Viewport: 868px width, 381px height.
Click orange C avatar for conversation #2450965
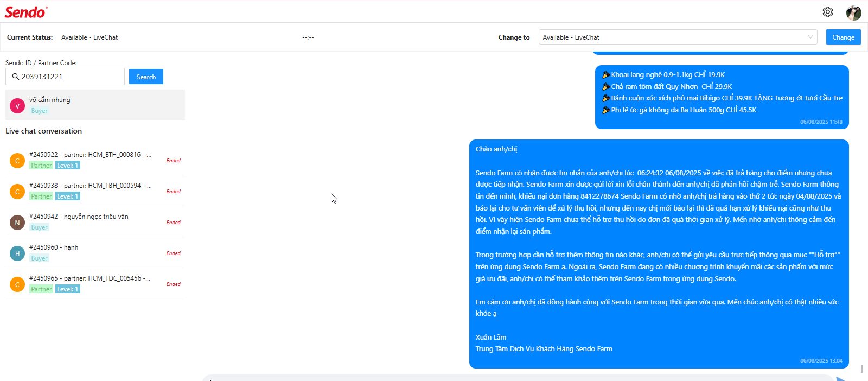[x=17, y=284]
